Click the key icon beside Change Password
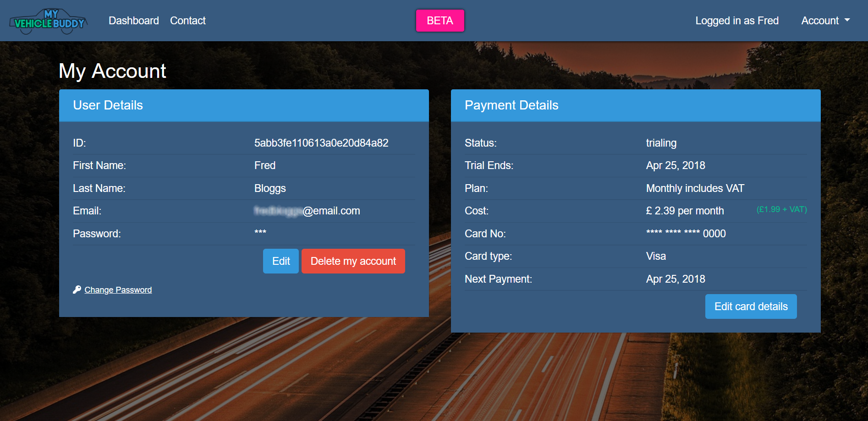The image size is (868, 421). pyautogui.click(x=77, y=290)
